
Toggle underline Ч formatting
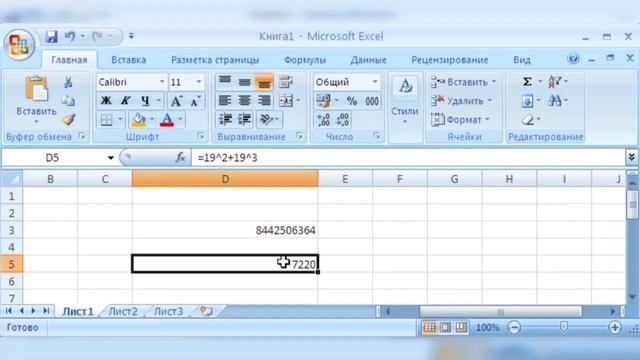[x=145, y=101]
